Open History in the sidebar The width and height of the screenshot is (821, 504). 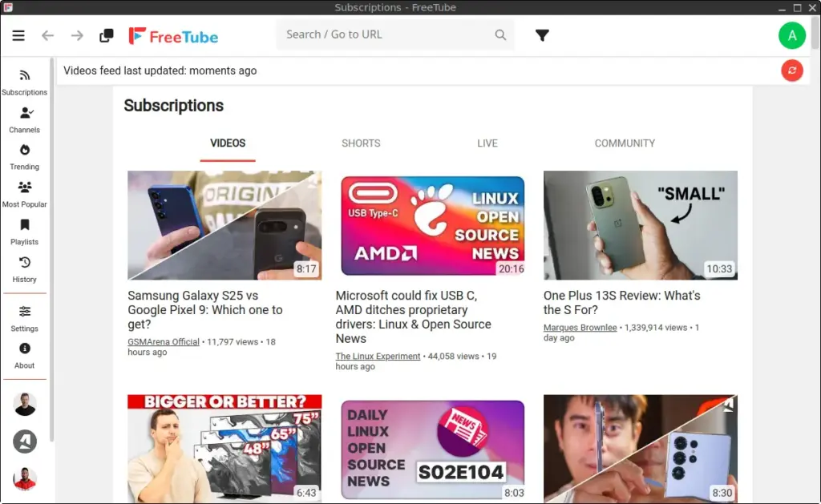[25, 270]
